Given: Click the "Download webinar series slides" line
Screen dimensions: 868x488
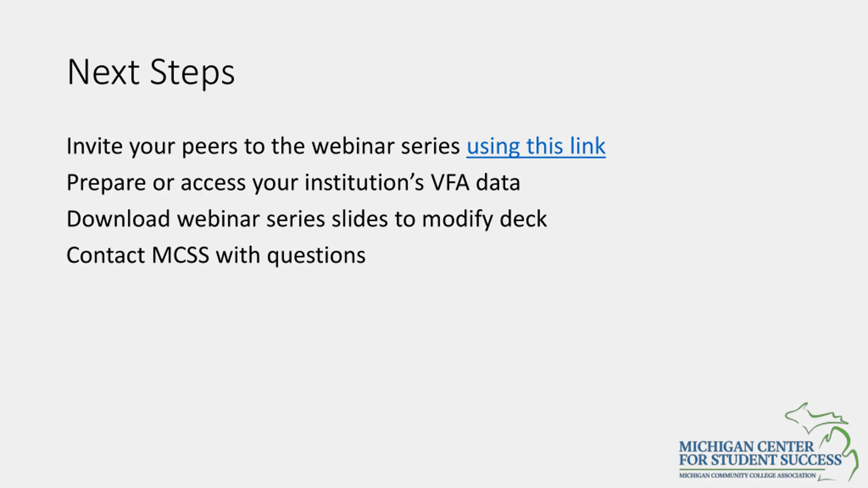Looking at the screenshot, I should [x=227, y=219].
